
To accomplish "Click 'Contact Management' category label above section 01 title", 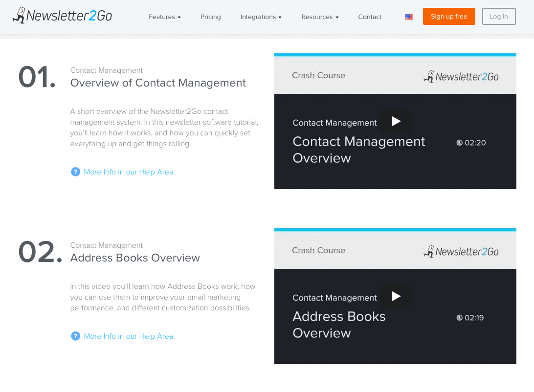I will click(106, 70).
